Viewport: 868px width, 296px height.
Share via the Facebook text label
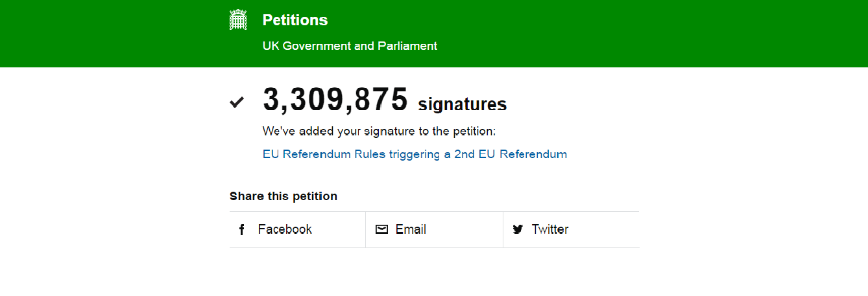pos(285,229)
